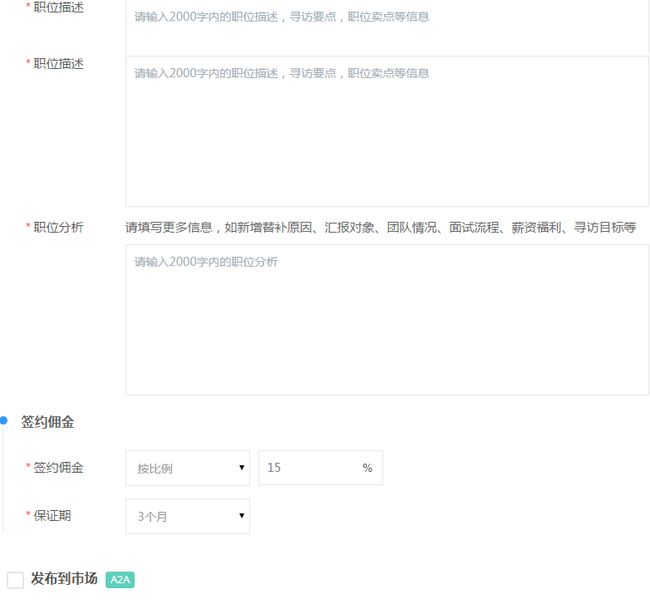Click the 职位分析 field label
The width and height of the screenshot is (650, 609).
click(58, 227)
